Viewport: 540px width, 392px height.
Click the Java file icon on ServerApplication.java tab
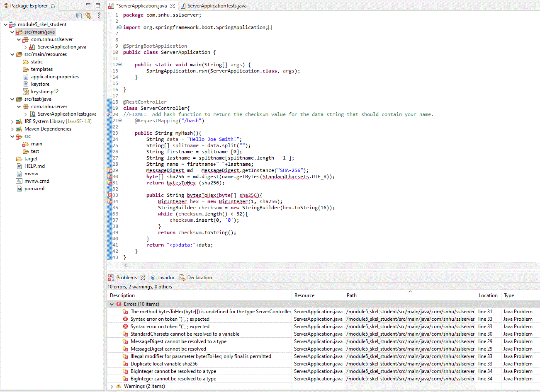click(110, 6)
